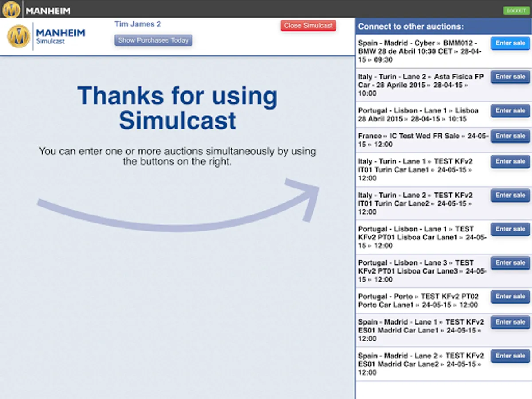Enter sale for Turin Car Lane2 TEST
Viewport: 532px width, 399px height.
(510, 195)
